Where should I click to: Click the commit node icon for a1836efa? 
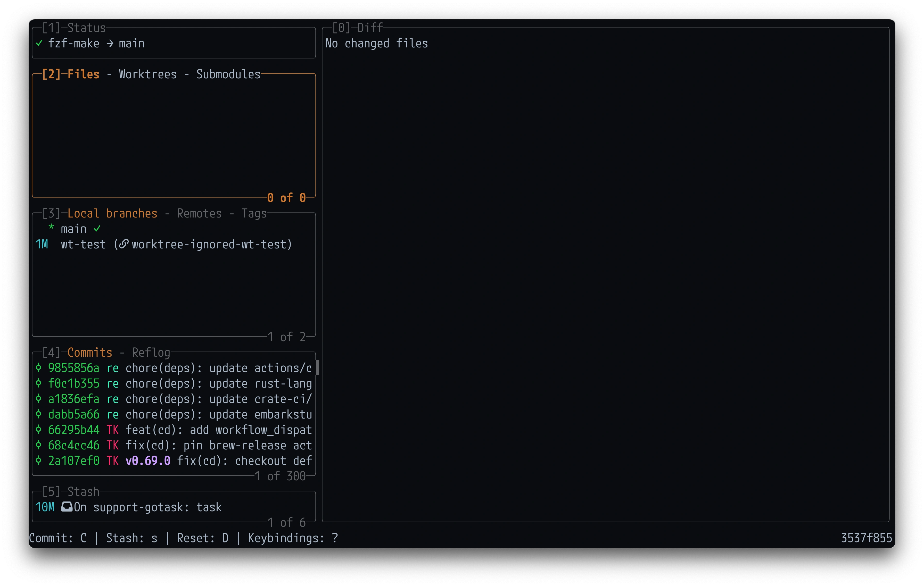[x=38, y=399]
